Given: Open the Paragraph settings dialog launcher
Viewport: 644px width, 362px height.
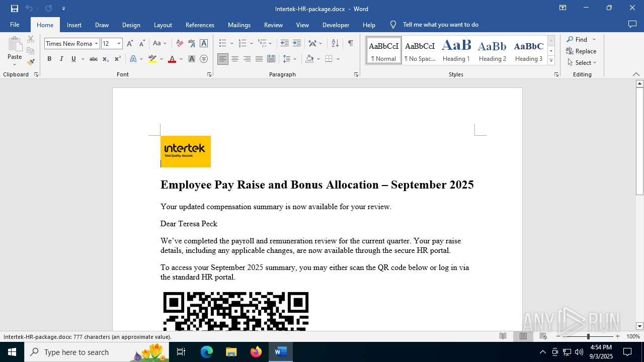Looking at the screenshot, I should (356, 74).
